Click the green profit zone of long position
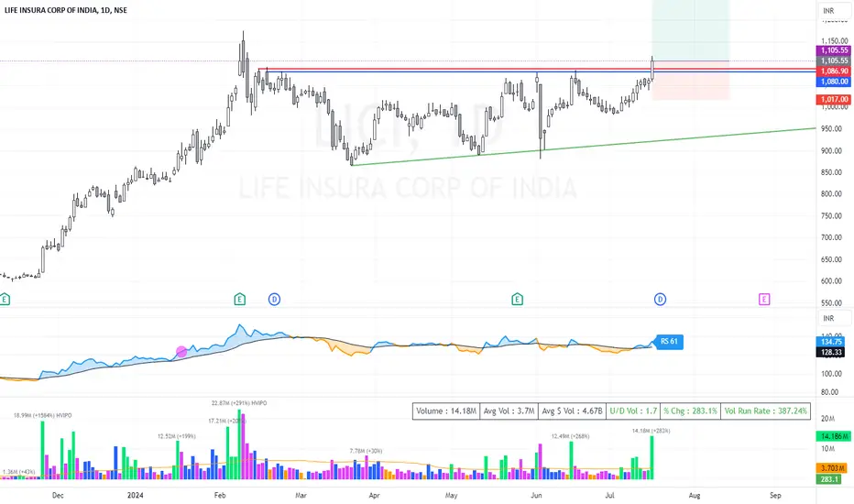 [691, 30]
